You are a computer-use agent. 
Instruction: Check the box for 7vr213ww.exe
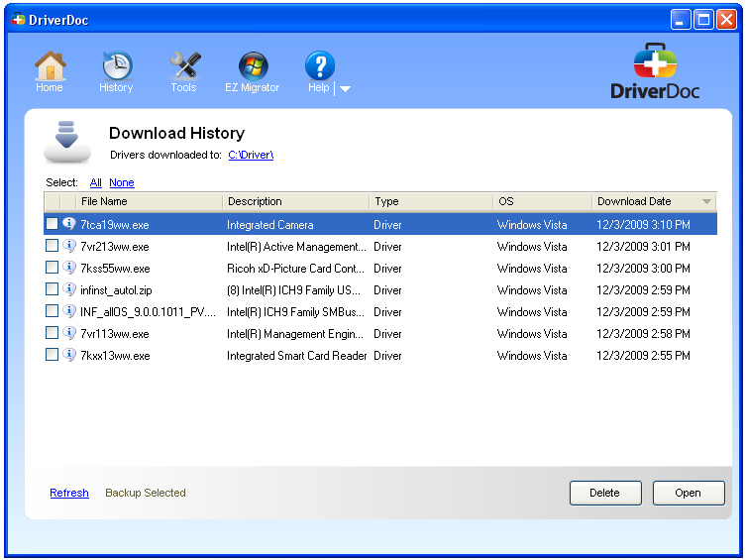pos(52,246)
